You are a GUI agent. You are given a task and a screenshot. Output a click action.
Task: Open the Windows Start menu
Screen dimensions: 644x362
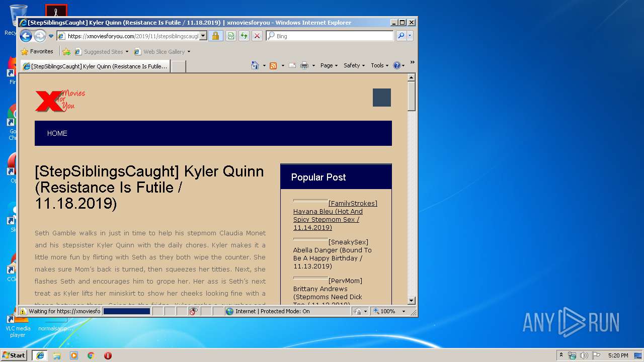click(x=14, y=355)
